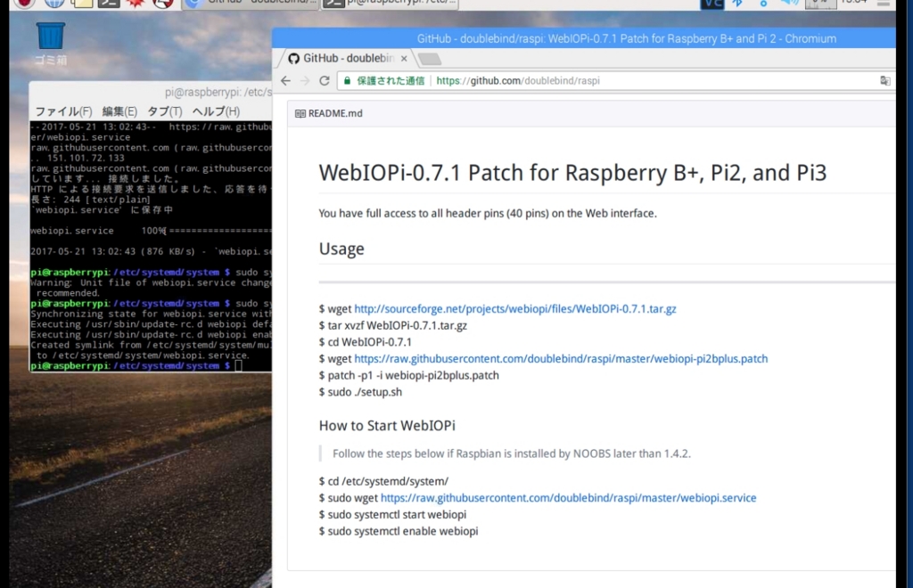913x588 pixels.
Task: Open the sourceforge WebIOPi-0.7.1.tar.gz link
Action: pos(515,309)
